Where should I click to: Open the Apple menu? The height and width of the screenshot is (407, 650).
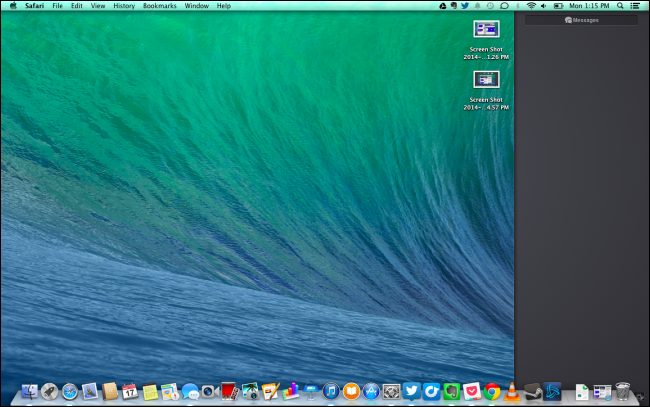[x=13, y=6]
